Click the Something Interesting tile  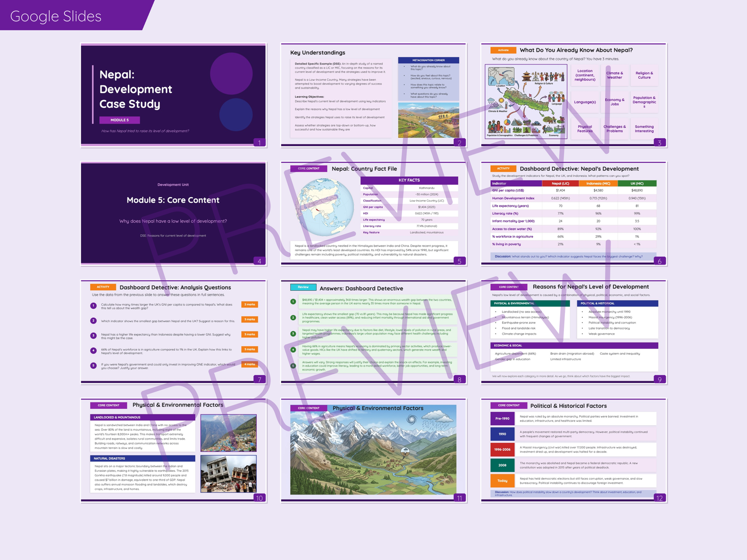(x=644, y=129)
